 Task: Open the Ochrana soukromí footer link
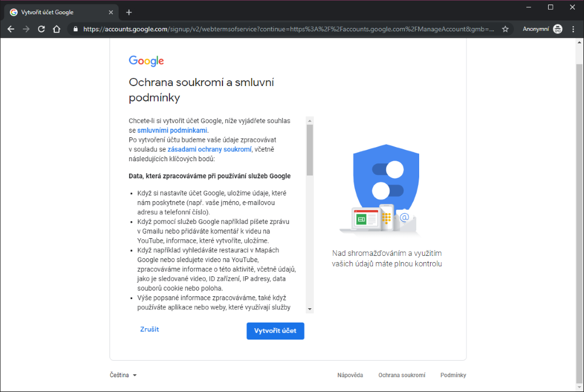pyautogui.click(x=401, y=375)
